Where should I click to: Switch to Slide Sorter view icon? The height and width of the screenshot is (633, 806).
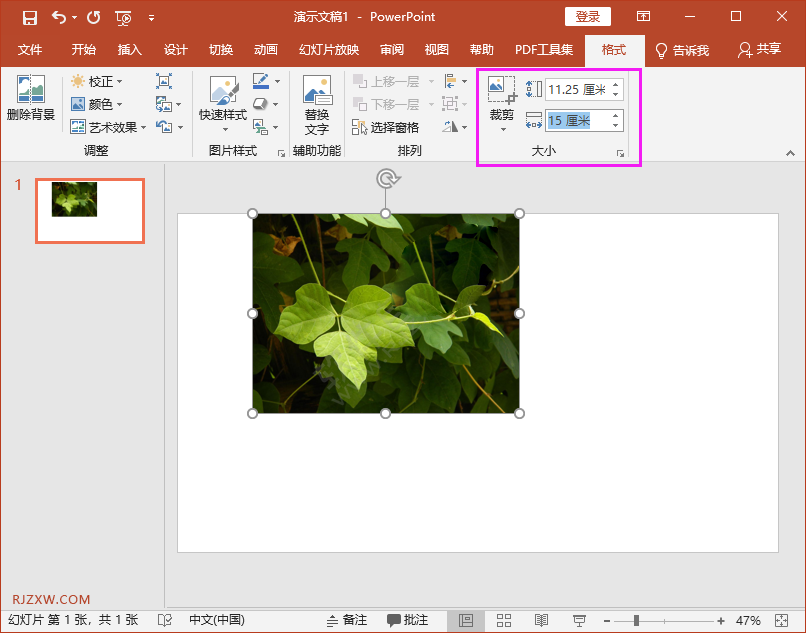click(504, 621)
